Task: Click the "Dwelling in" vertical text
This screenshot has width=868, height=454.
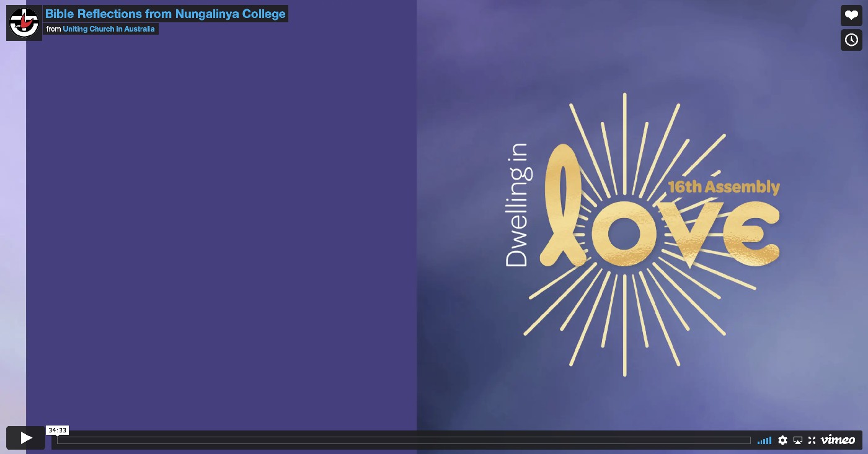Action: click(516, 206)
